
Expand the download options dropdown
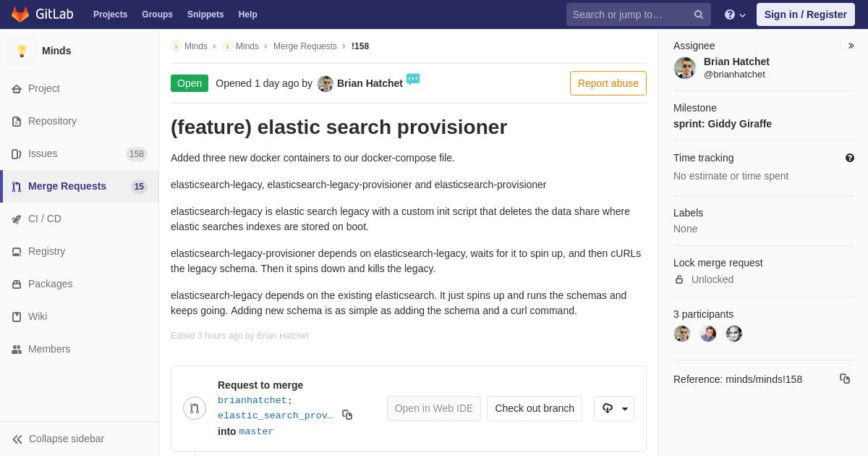[614, 408]
